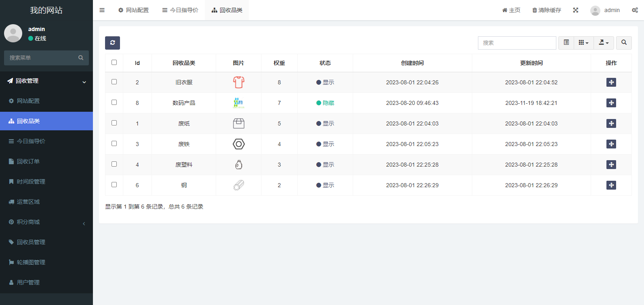Open the export data dropdown

coord(604,43)
